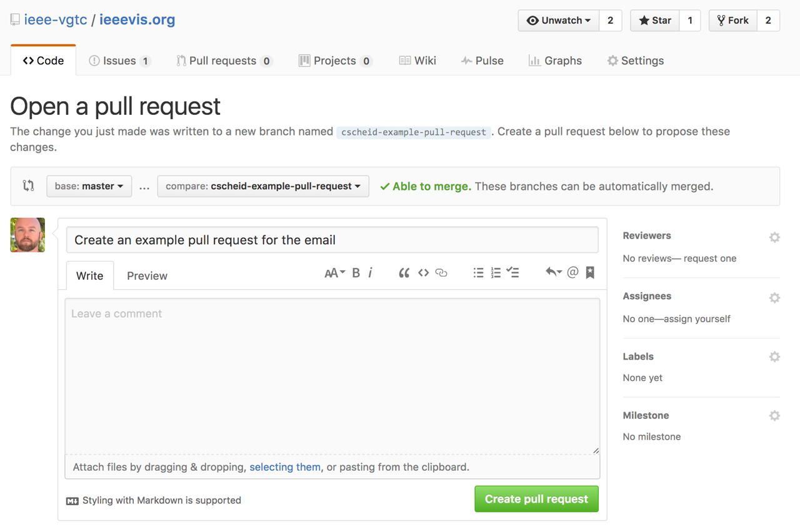
Task: Add a bulleted list from the toolbar
Action: pos(478,273)
